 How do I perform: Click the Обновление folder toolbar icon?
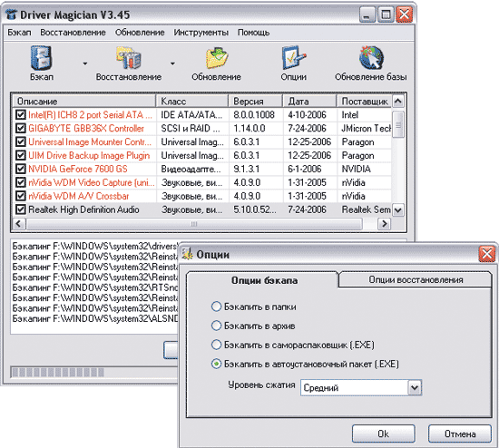(217, 58)
